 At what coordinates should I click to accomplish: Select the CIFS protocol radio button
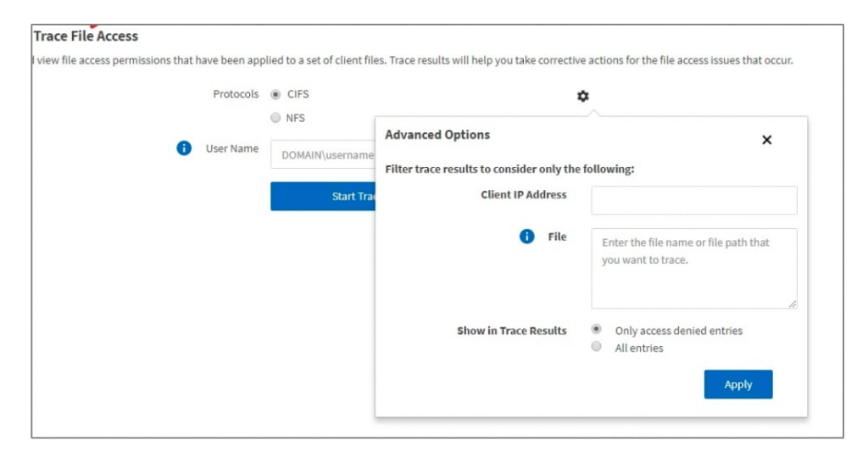pos(275,95)
